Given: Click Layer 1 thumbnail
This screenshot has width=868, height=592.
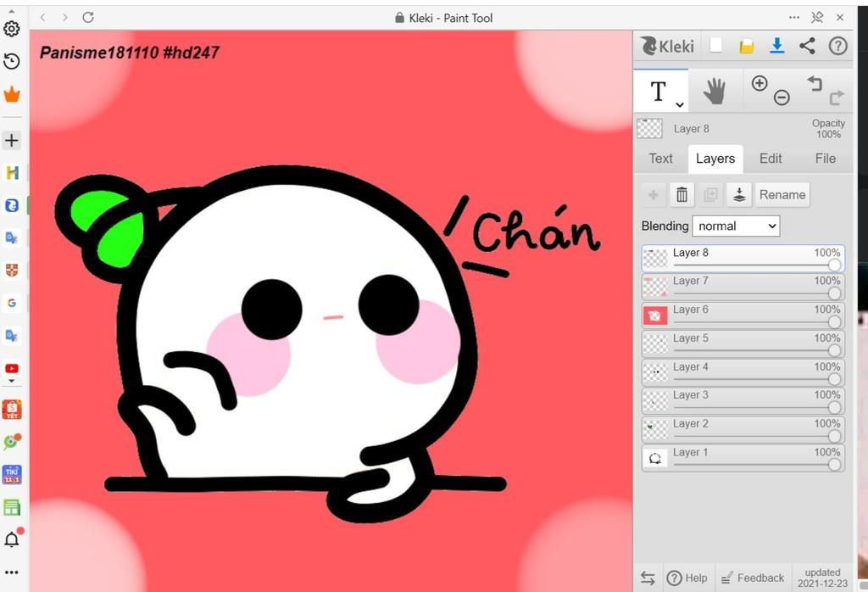Looking at the screenshot, I should tap(655, 459).
